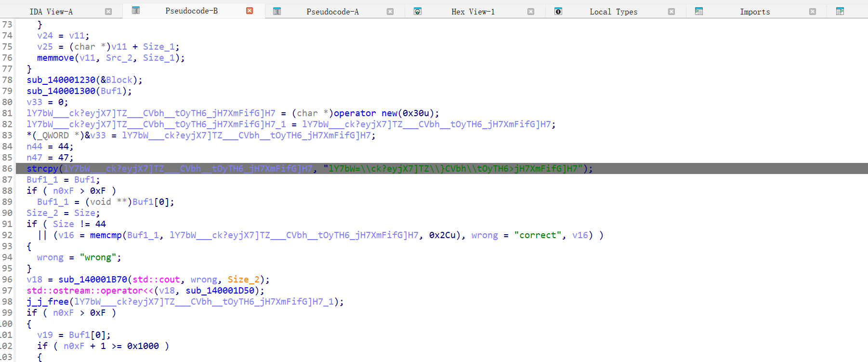Click the Pseudocode-B tab icon
Screen dimensions: 868x362
(136, 11)
